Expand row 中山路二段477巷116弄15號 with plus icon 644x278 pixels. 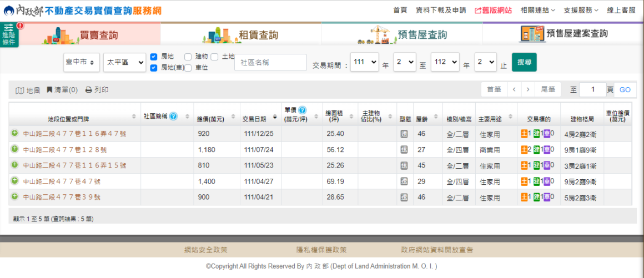pos(14,165)
